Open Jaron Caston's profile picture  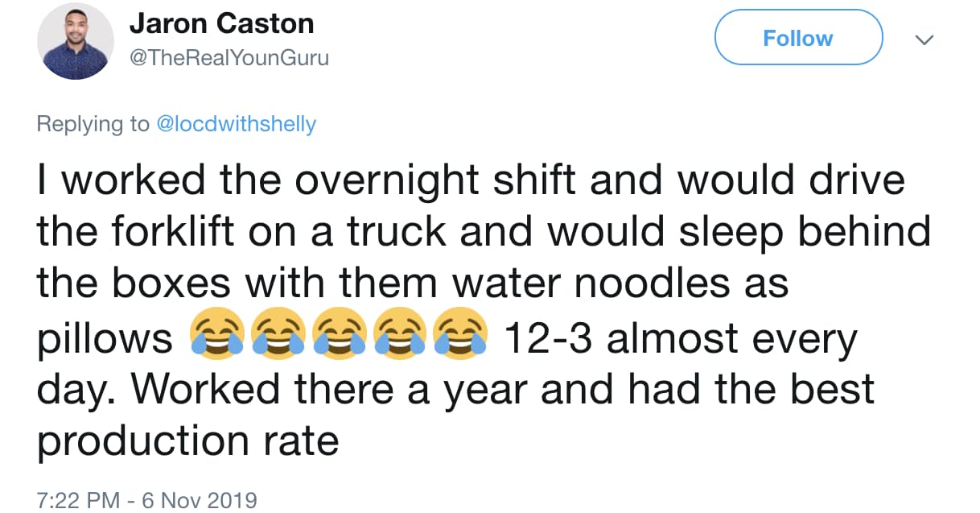coord(76,41)
